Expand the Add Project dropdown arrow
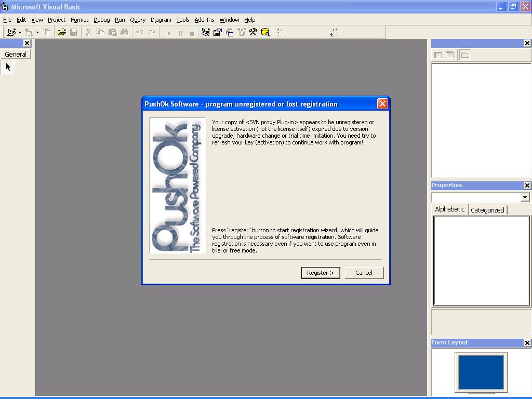The image size is (532, 399). coord(20,32)
